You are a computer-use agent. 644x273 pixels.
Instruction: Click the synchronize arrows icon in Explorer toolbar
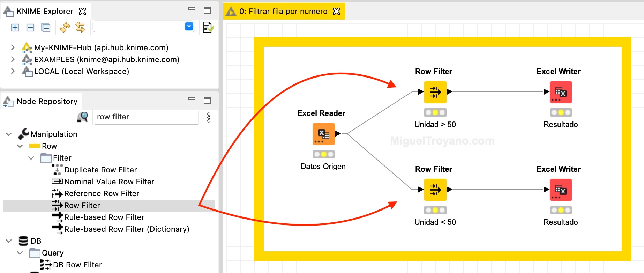pyautogui.click(x=80, y=27)
